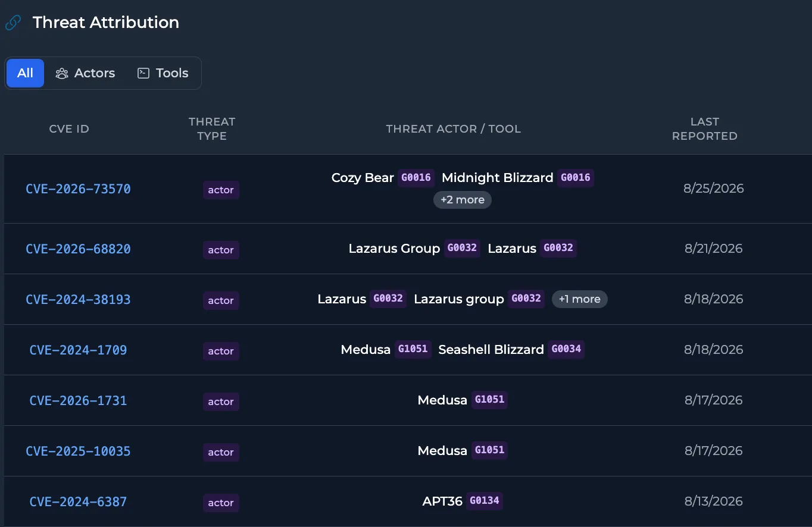Click the APT36 actor name

(442, 501)
